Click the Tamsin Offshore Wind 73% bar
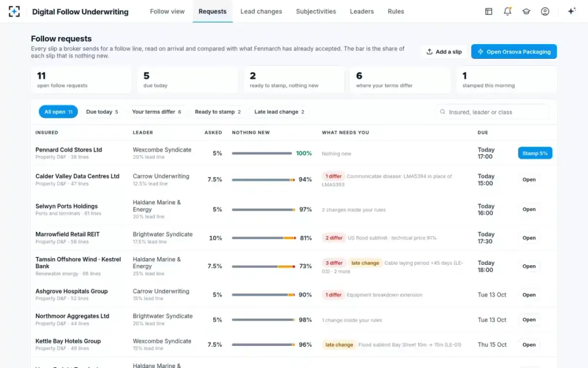 pos(264,266)
